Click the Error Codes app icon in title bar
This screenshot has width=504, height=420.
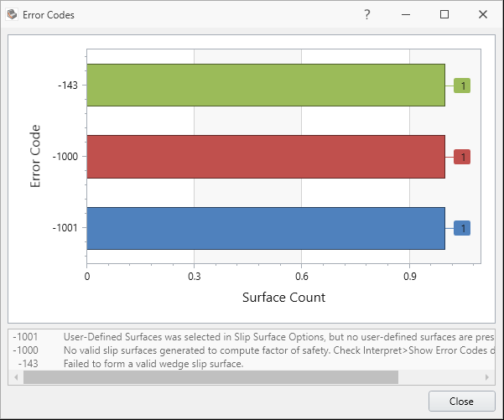12,14
